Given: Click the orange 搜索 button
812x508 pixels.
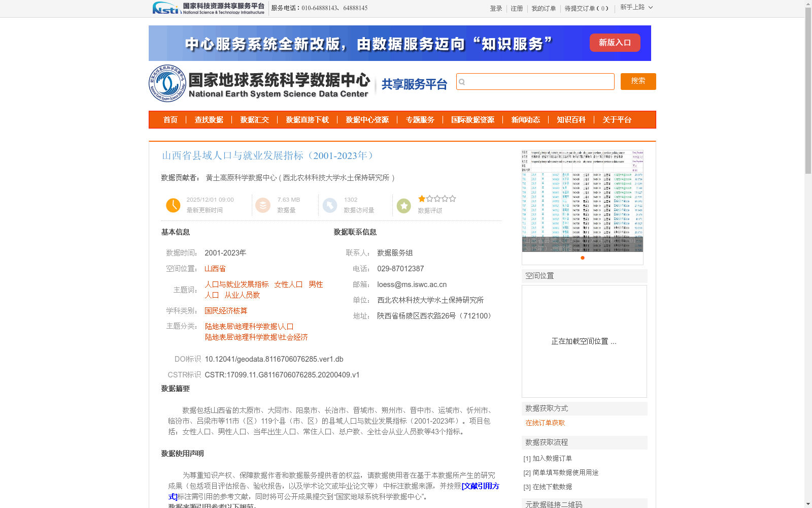Looking at the screenshot, I should (638, 81).
